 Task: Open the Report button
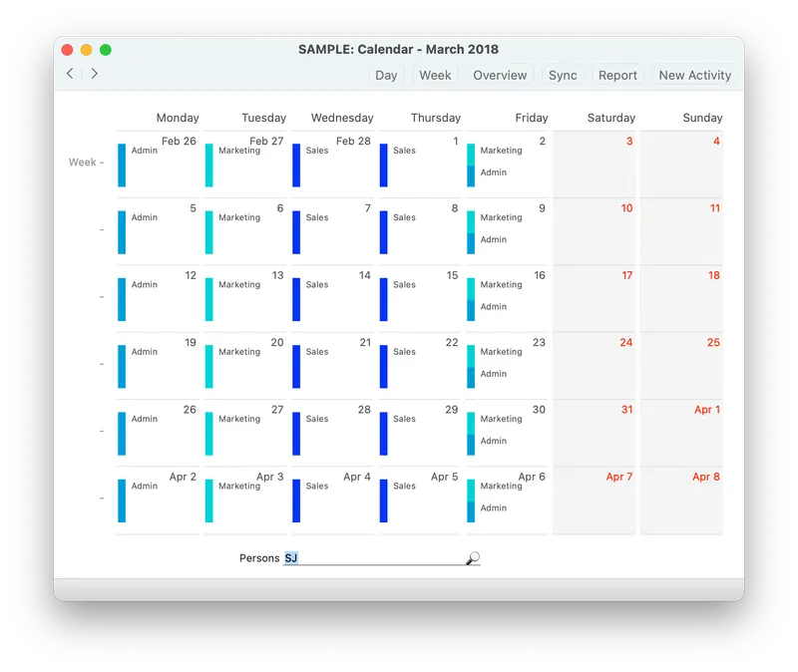pos(617,76)
